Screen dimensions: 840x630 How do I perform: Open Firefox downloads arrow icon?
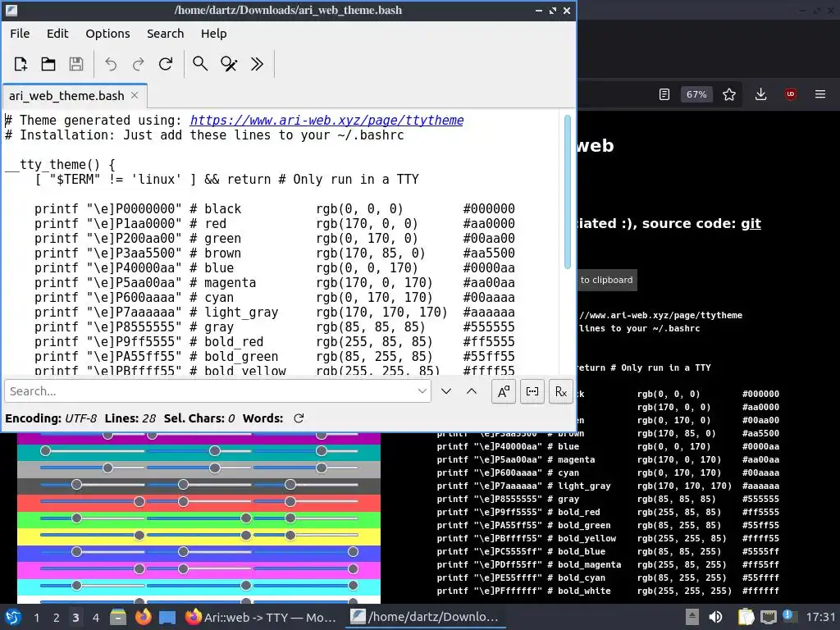(760, 94)
